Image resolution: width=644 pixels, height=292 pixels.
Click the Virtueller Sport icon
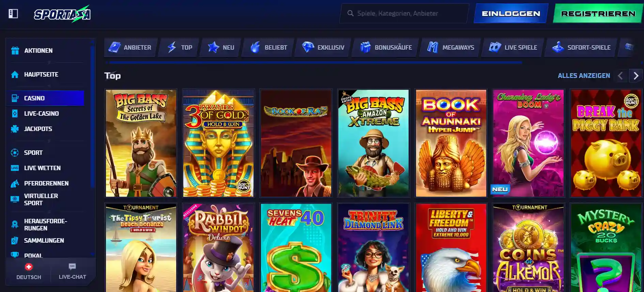click(15, 199)
